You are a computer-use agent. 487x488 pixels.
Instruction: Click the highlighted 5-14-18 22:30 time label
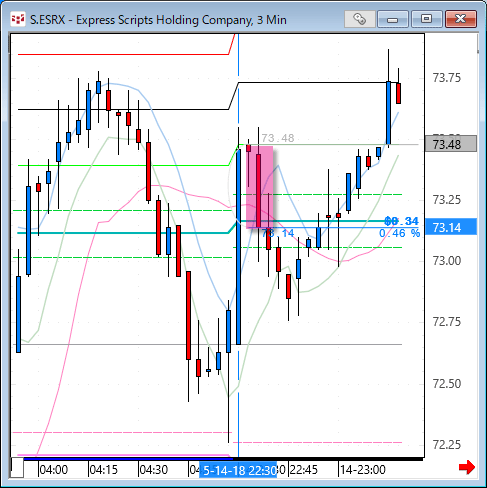point(238,470)
